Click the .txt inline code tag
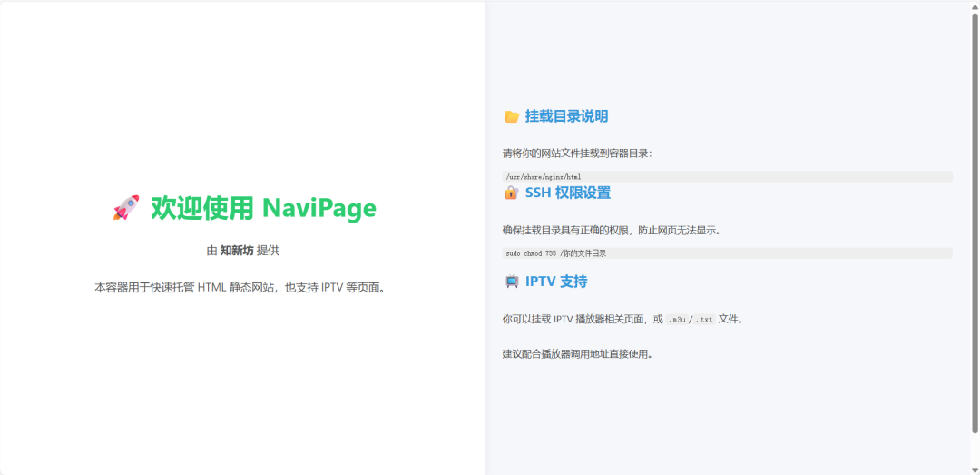The width and height of the screenshot is (980, 475). click(x=703, y=320)
